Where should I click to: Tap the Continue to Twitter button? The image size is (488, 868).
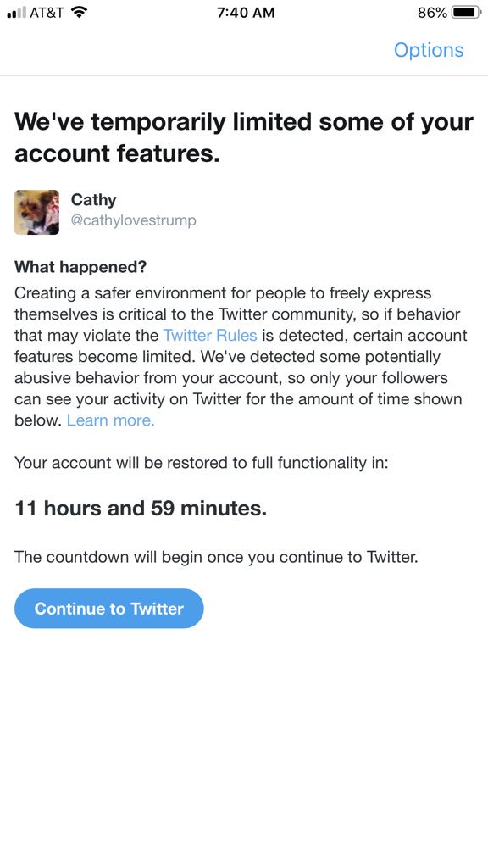(109, 609)
